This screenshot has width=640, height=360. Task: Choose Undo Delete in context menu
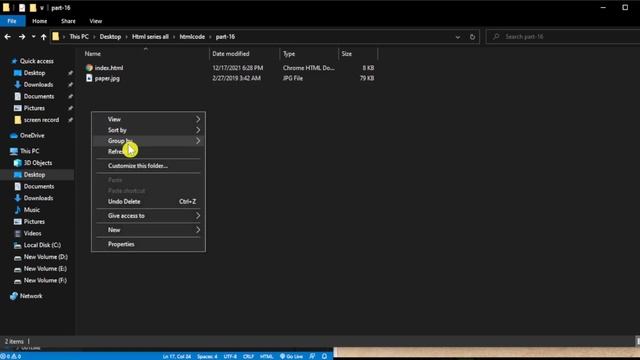149,202
